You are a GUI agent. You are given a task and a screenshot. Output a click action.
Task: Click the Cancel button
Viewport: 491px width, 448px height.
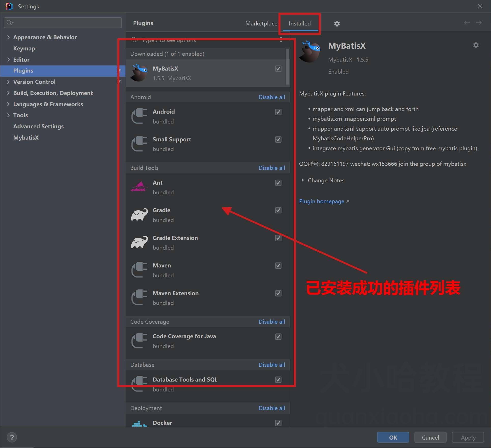(x=430, y=437)
